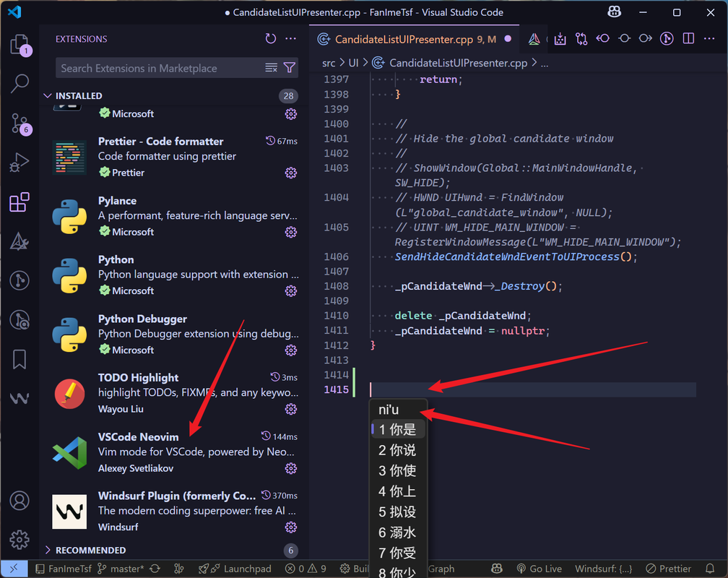Open Launchpad from status bar

(235, 569)
